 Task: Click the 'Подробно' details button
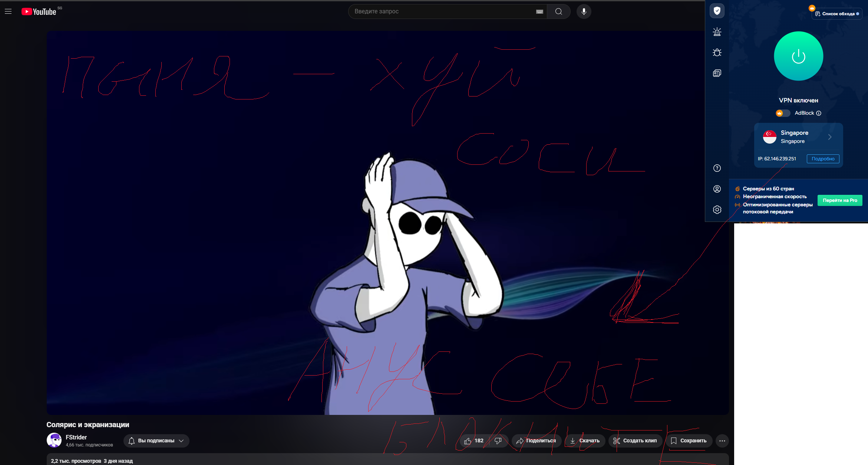tap(823, 159)
